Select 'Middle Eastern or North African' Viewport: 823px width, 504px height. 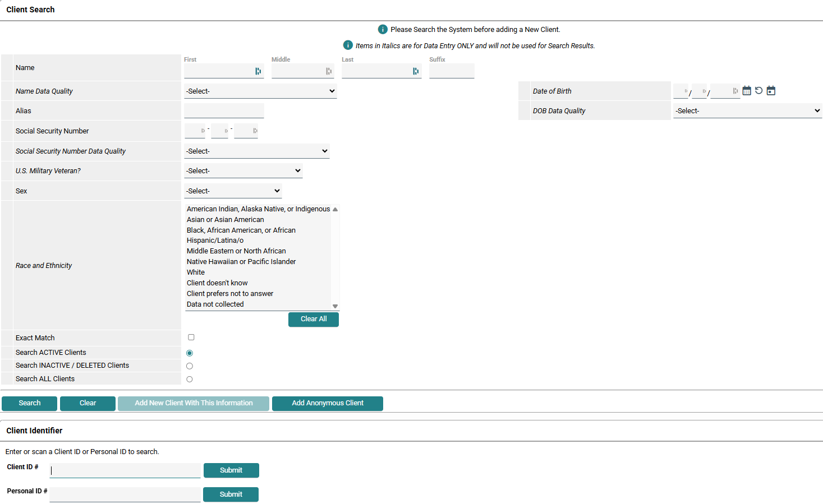coord(258,251)
